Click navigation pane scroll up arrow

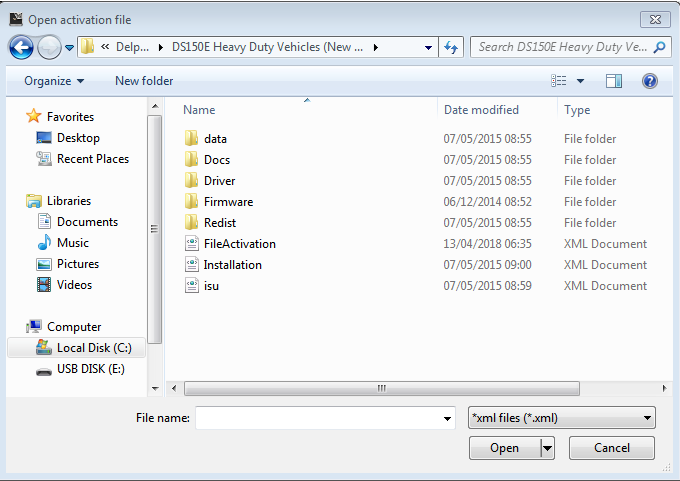coord(155,106)
